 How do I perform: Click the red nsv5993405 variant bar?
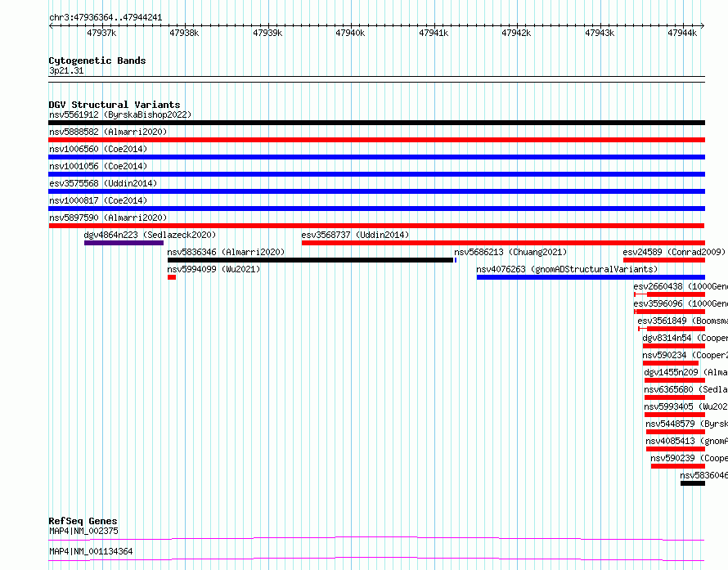coord(675,415)
